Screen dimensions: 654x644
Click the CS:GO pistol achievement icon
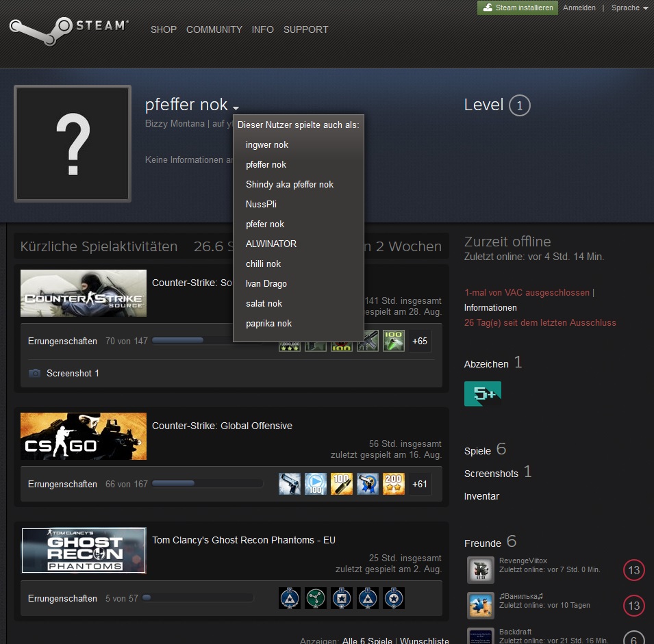pos(290,484)
